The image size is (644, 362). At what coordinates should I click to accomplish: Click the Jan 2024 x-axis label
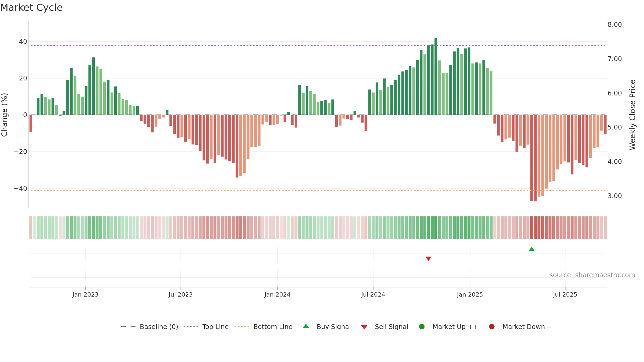click(277, 295)
